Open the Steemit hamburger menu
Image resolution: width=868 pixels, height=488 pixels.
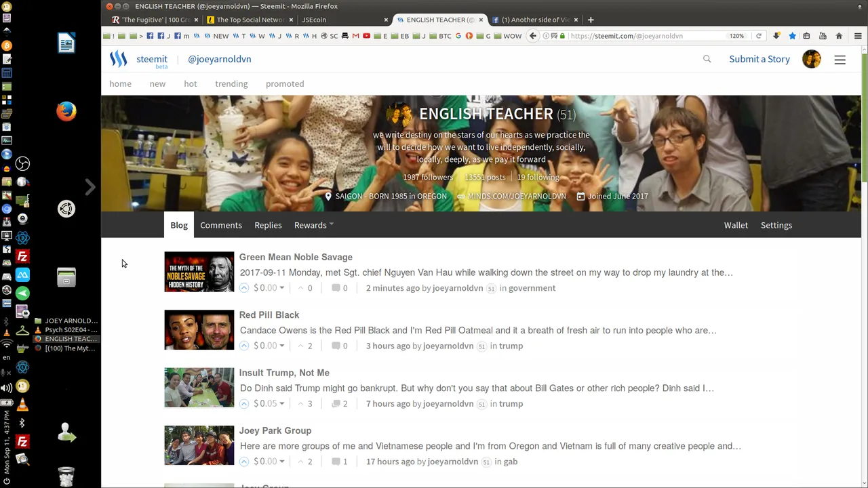(840, 60)
